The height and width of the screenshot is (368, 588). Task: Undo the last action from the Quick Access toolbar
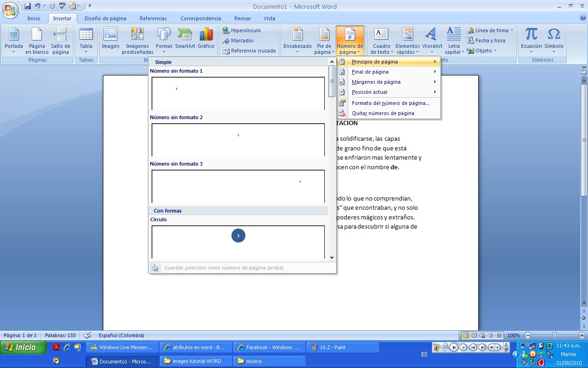coord(38,6)
